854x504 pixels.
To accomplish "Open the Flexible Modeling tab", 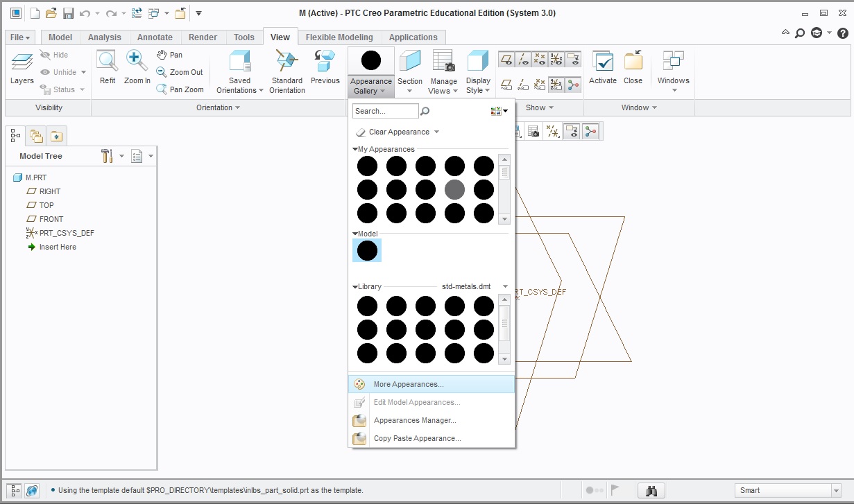I will (339, 37).
